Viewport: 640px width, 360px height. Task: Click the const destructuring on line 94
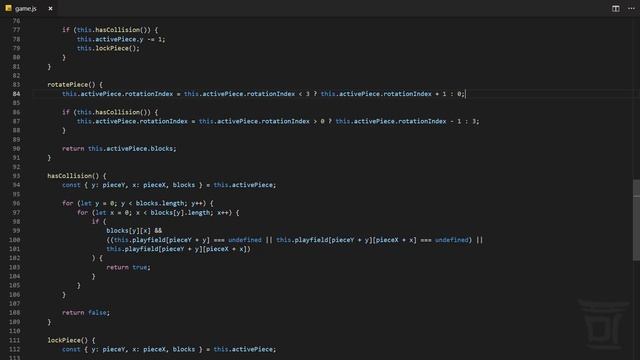(x=169, y=185)
